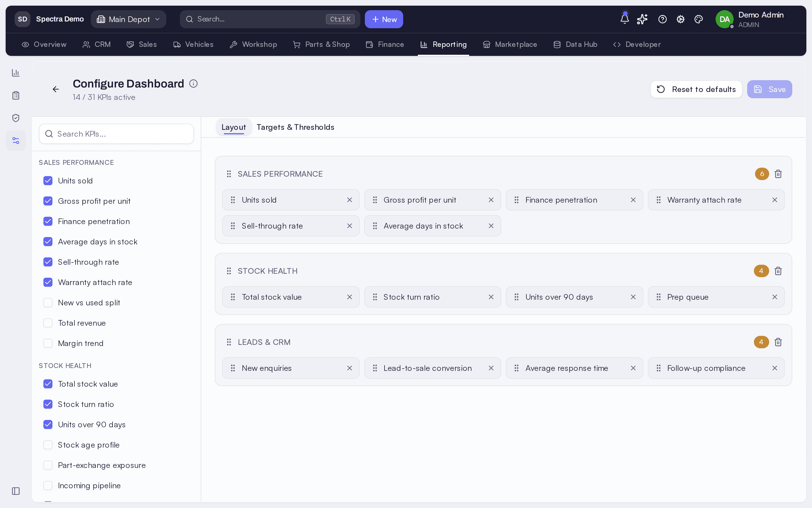Select the Layout tab
812x508 pixels.
point(233,127)
